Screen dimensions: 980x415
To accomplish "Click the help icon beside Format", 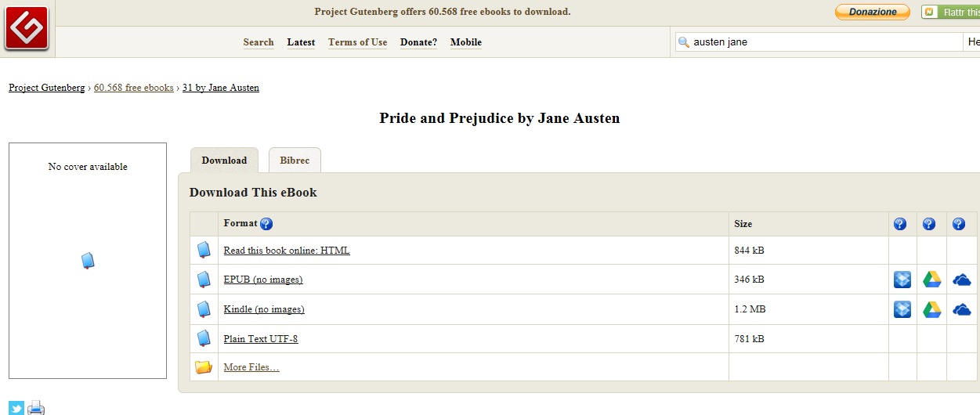I will click(266, 224).
